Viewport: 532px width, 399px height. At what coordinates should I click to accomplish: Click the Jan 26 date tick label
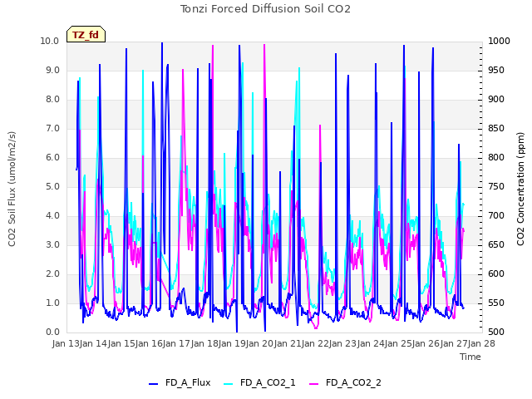point(426,343)
